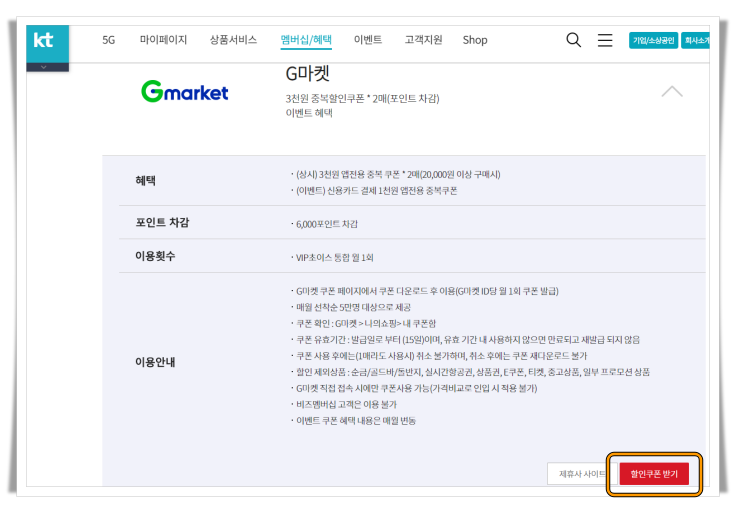Click the (이벤트) 신용카드 결제 1천원 line

(376, 191)
